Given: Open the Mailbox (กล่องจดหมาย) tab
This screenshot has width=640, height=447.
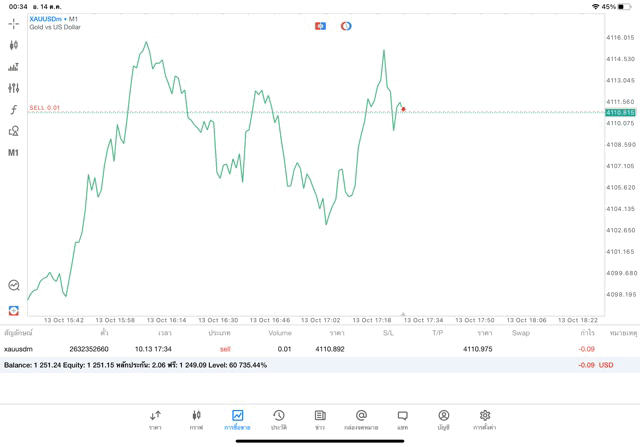Looking at the screenshot, I should point(361,419).
